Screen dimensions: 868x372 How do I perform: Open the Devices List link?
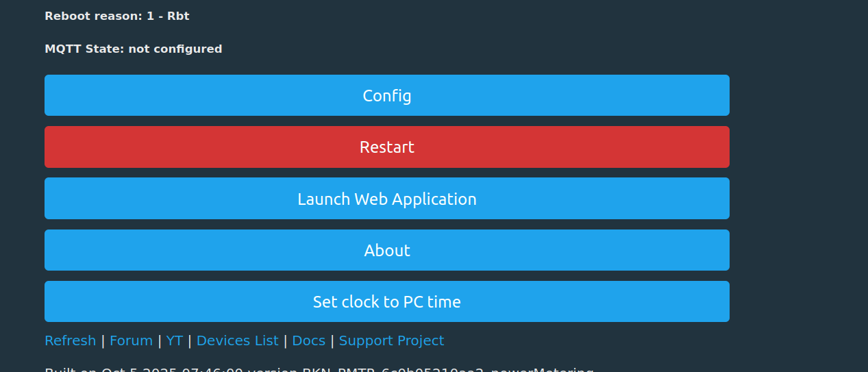tap(237, 340)
